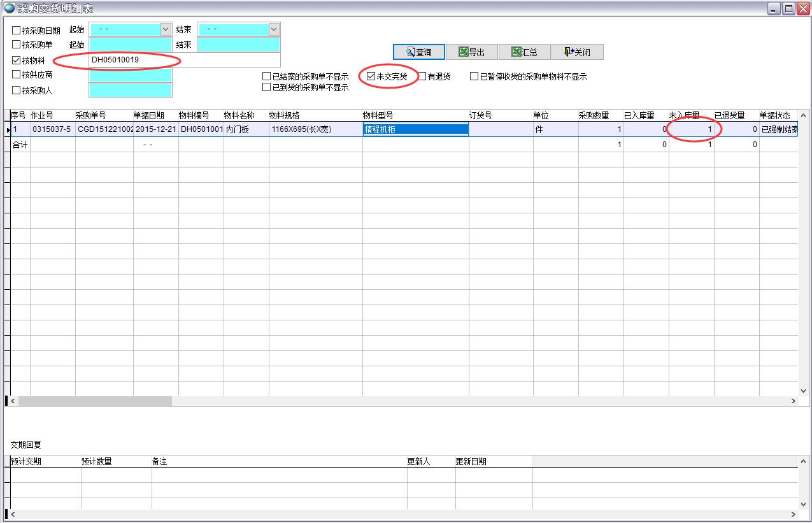Click the material code field DH05010019
The image size is (812, 523).
coord(185,60)
